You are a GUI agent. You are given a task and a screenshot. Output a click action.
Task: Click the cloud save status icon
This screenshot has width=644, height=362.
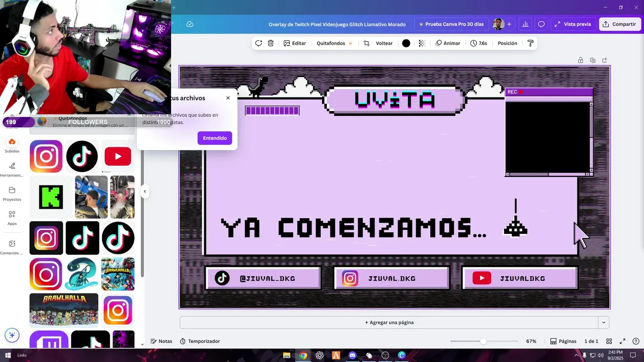pyautogui.click(x=190, y=24)
